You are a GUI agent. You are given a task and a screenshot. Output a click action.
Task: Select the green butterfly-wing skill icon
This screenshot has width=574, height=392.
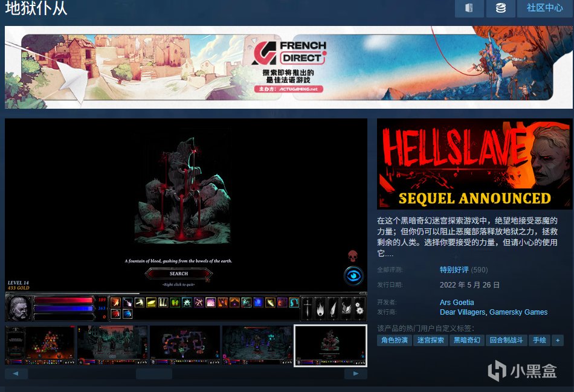[x=175, y=303]
